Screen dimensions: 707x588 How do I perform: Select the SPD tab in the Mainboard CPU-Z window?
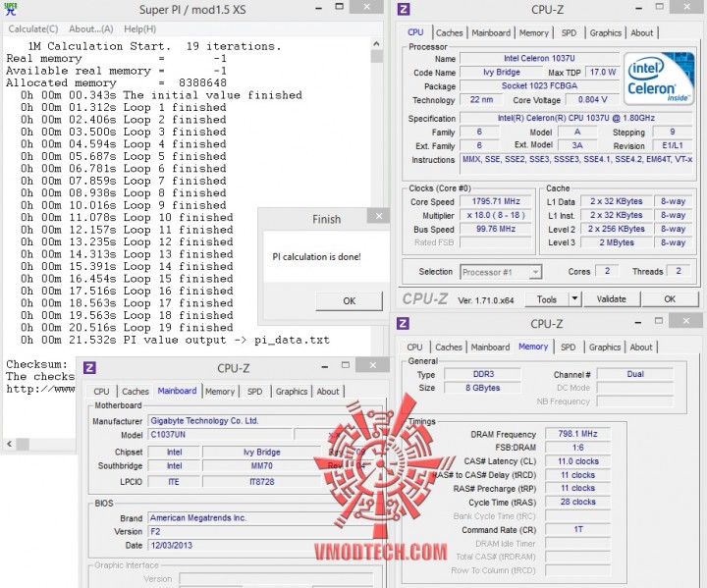254,392
